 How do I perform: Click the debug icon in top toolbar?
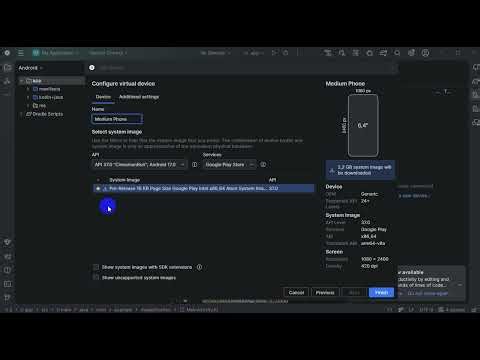286,53
